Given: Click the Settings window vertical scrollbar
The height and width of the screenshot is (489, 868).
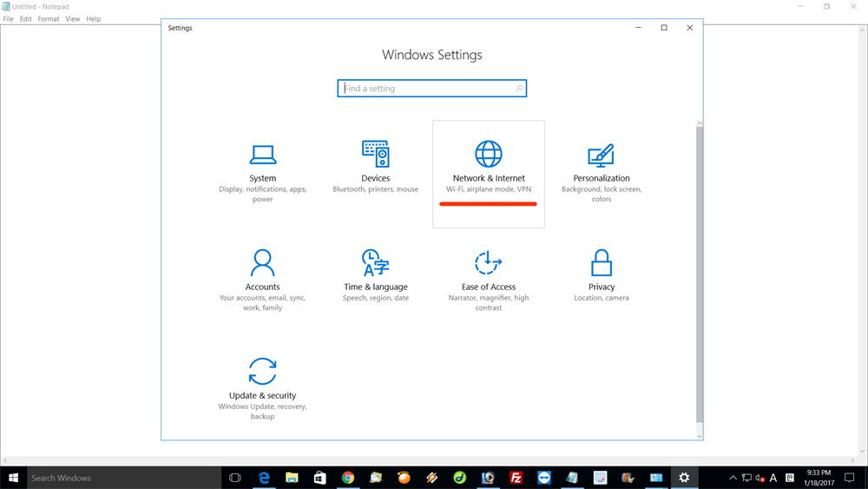Looking at the screenshot, I should pyautogui.click(x=700, y=274).
